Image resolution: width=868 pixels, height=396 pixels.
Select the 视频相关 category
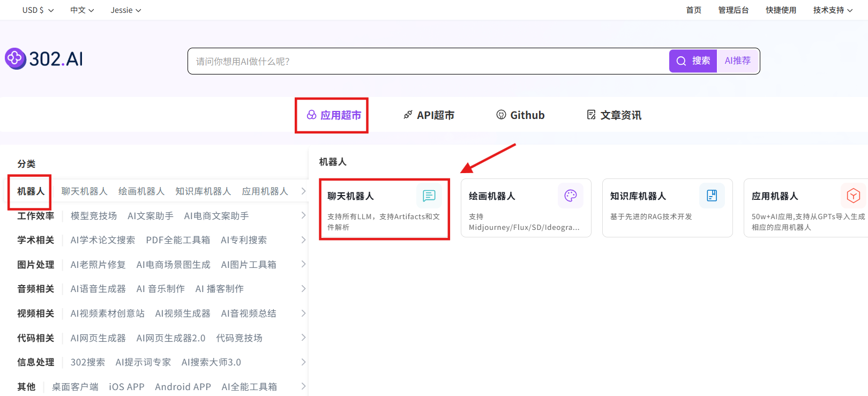click(35, 313)
